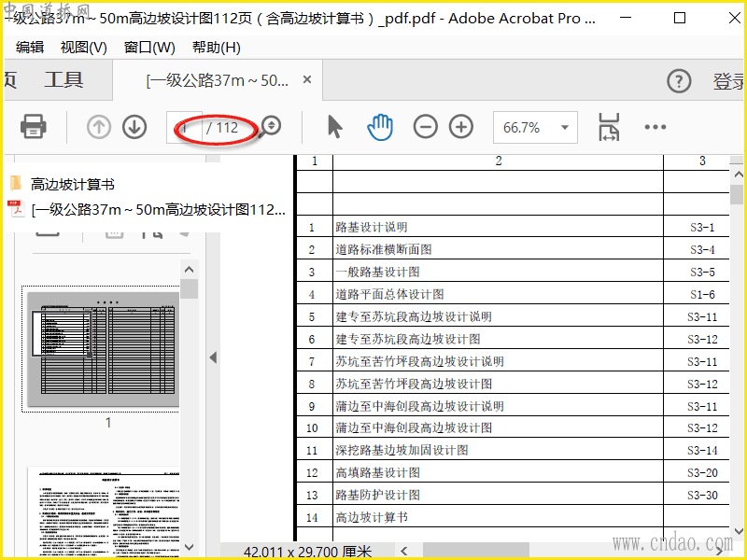
Task: Click the row 深挖路基边坡加固设计图
Action: (x=513, y=450)
